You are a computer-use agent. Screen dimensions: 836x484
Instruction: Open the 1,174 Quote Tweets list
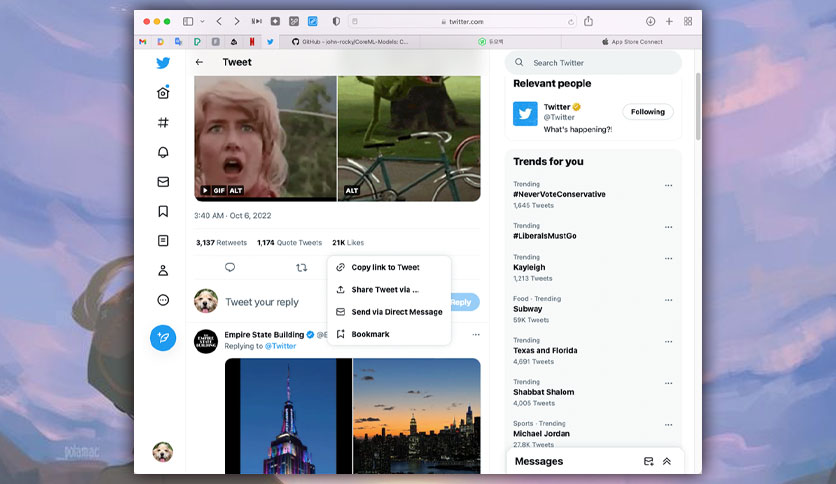pyautogui.click(x=290, y=243)
